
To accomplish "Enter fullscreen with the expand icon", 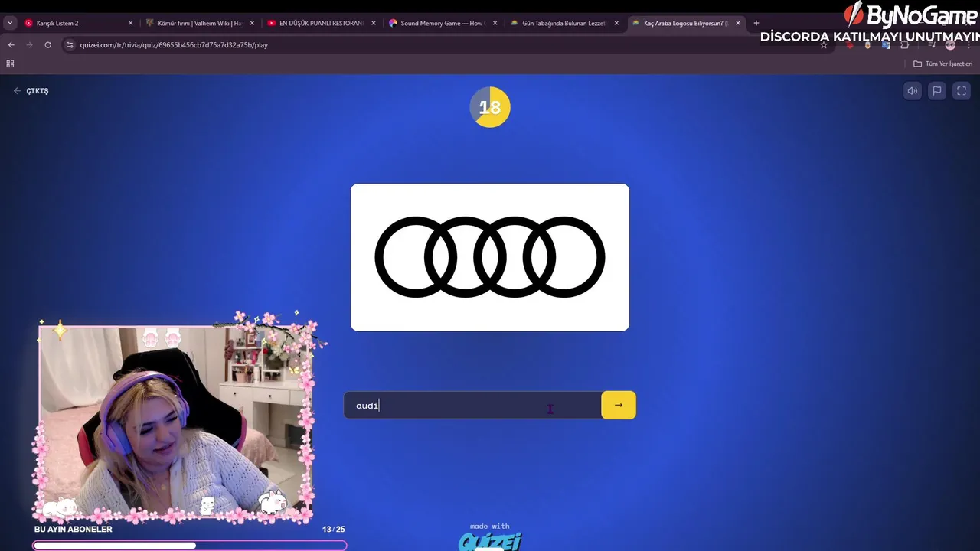I will coord(962,91).
